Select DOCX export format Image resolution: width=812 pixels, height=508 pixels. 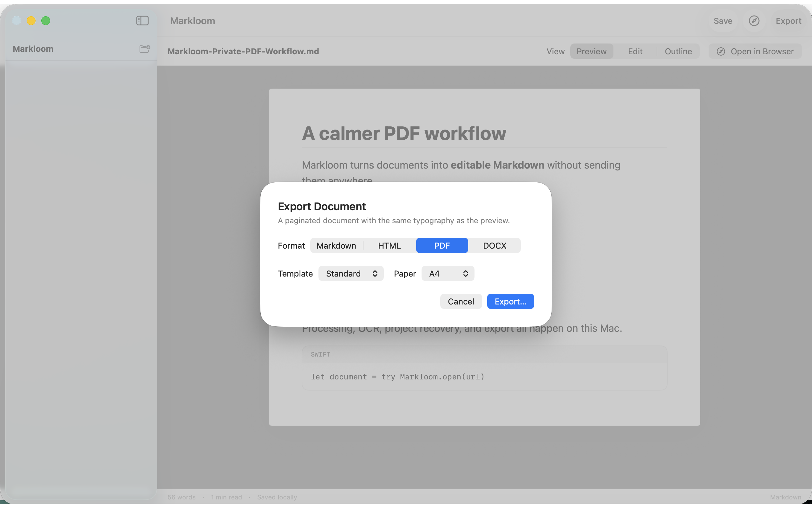tap(494, 246)
